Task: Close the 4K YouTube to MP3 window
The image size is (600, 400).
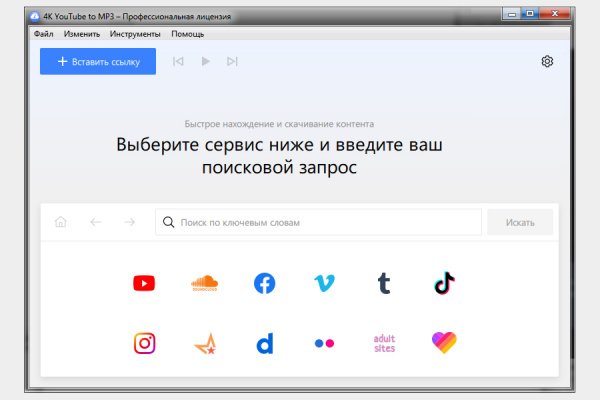Action: (555, 14)
